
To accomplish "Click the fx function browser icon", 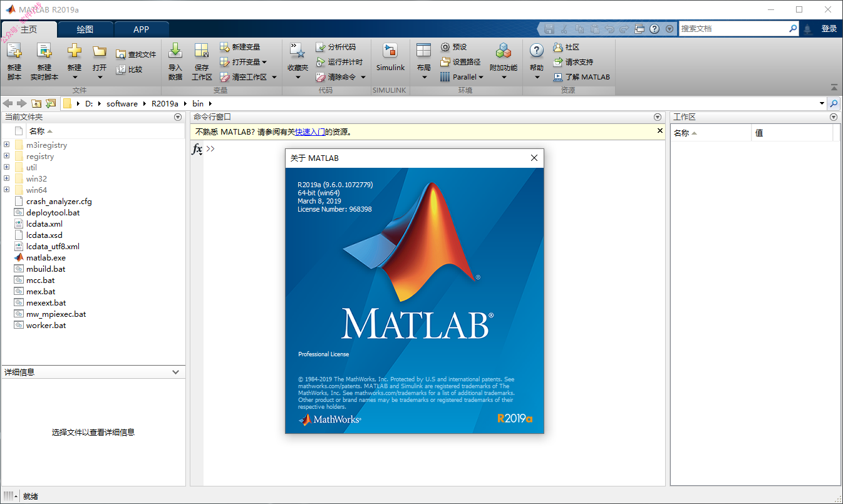I will [x=197, y=149].
